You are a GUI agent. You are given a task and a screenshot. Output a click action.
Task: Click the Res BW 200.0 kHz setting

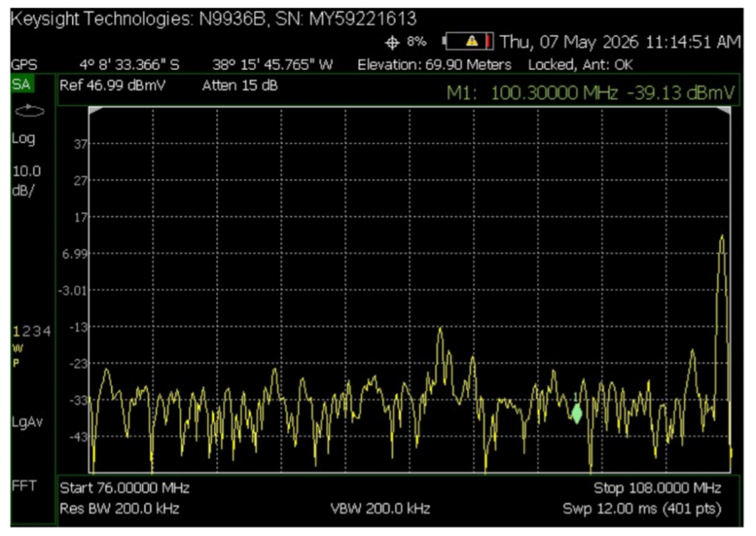coord(119,509)
